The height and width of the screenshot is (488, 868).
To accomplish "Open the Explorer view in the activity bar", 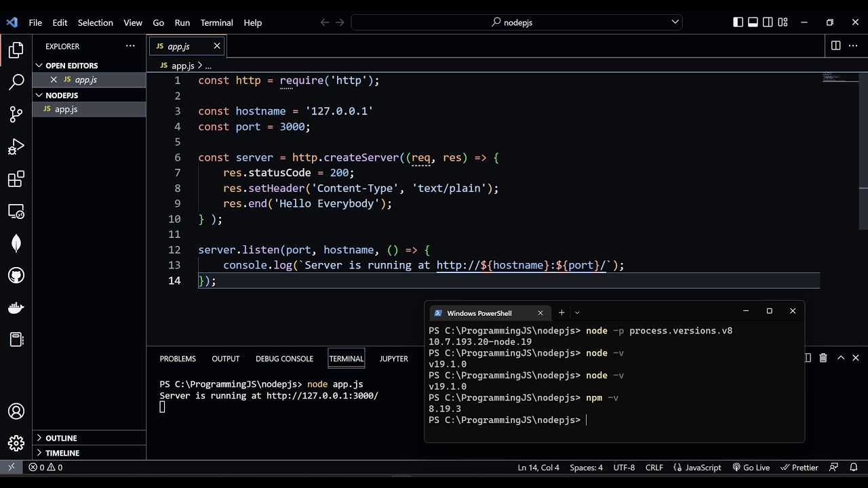I will 16,49.
